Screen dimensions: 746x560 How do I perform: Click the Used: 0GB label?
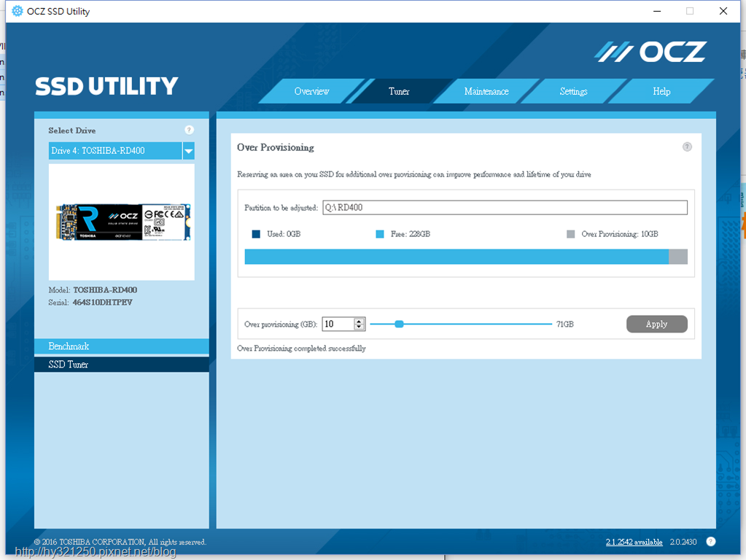pos(284,234)
